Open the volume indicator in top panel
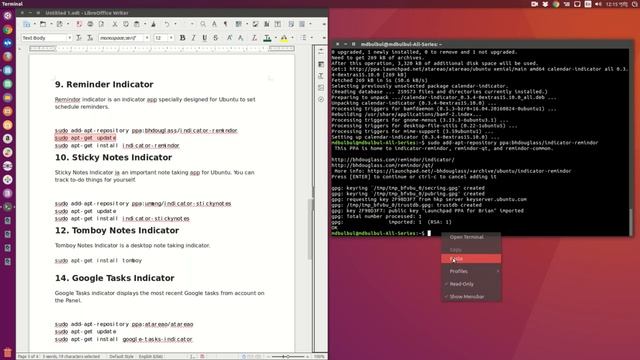640x360 pixels. click(598, 4)
